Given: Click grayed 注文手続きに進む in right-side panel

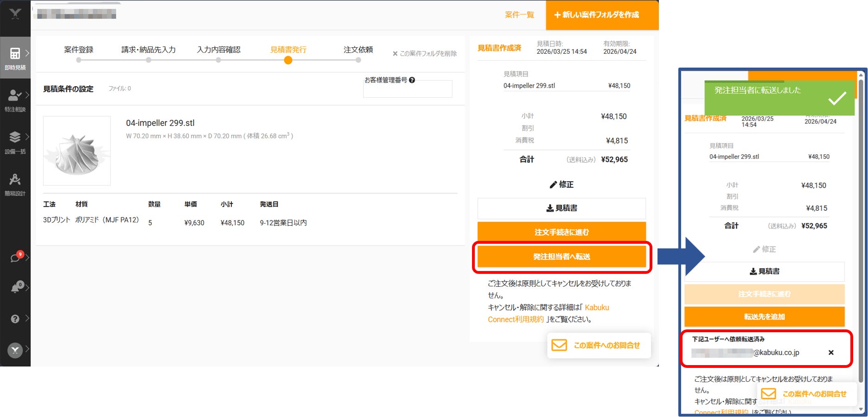Looking at the screenshot, I should (765, 294).
